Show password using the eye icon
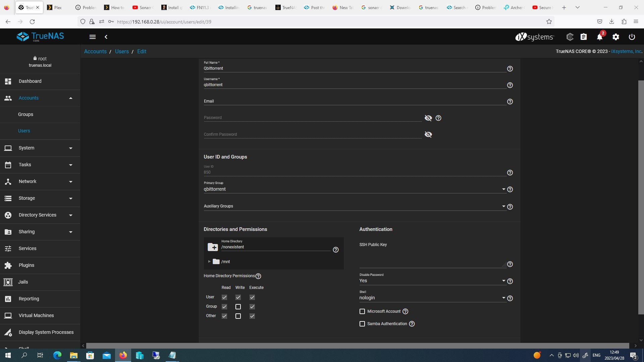The height and width of the screenshot is (362, 644). point(428,118)
